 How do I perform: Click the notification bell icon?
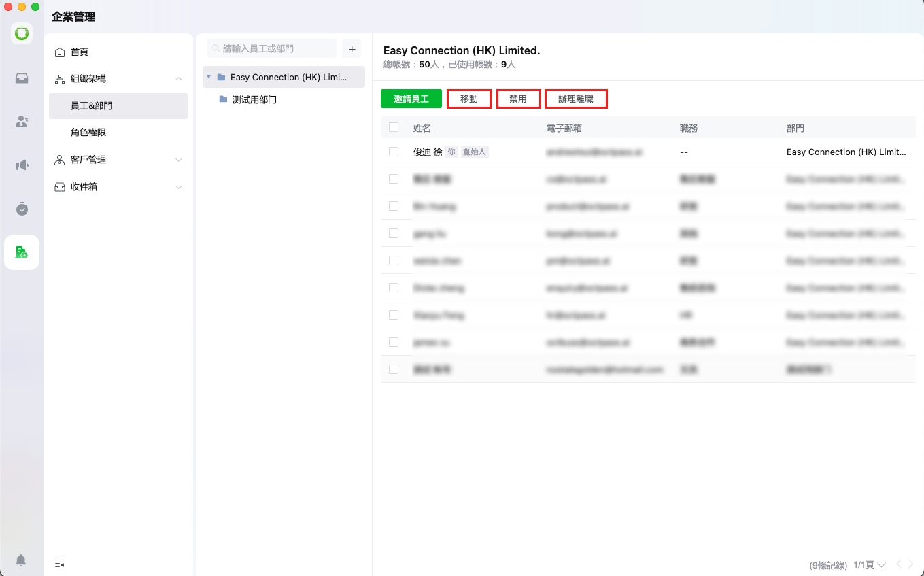[21, 560]
